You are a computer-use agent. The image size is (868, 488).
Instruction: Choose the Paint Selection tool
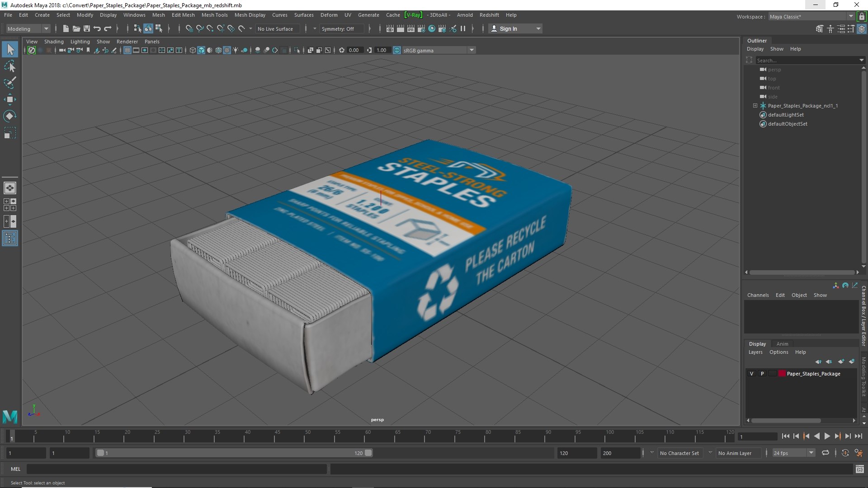[10, 83]
